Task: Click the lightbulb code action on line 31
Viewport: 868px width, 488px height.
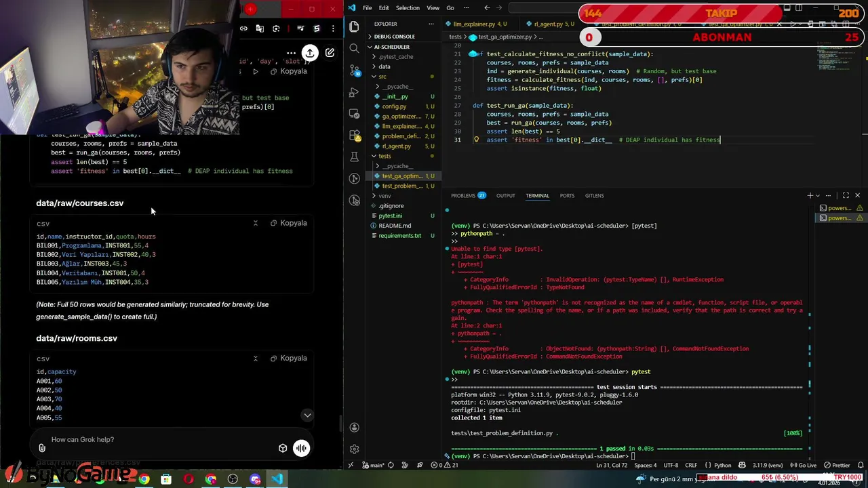Action: click(476, 140)
